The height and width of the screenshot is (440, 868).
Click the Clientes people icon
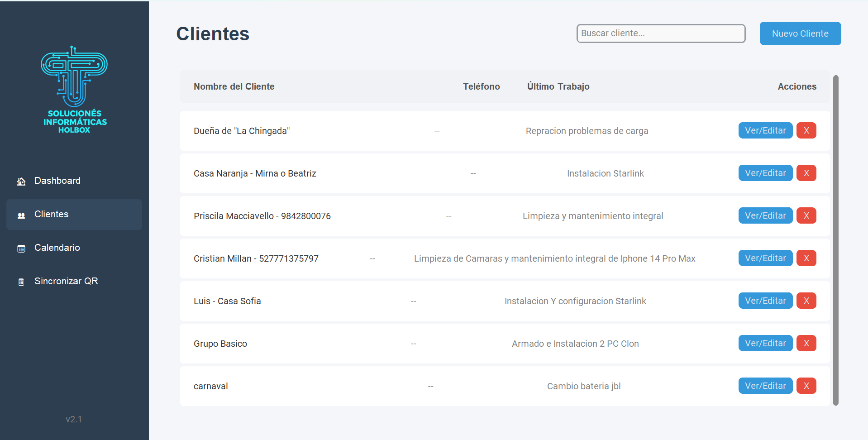pyautogui.click(x=21, y=215)
